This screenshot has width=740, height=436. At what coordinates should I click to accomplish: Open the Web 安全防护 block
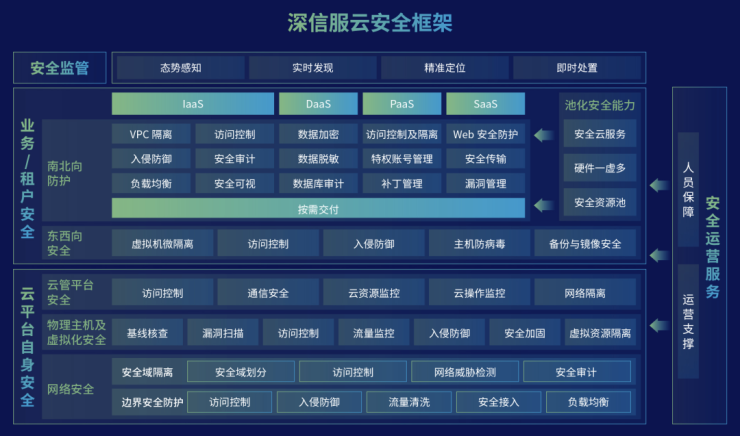(x=485, y=134)
